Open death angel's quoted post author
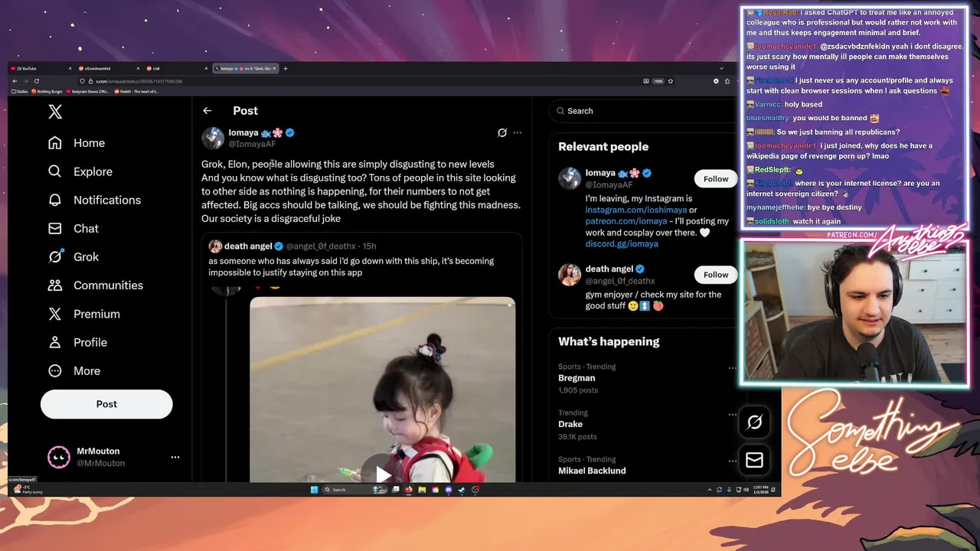Viewport: 980px width, 551px height. point(248,246)
